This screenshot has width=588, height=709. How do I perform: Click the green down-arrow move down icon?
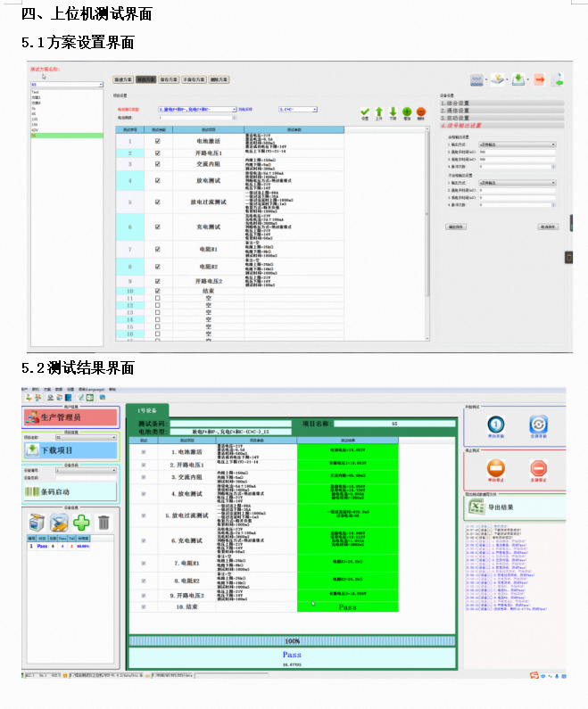[x=393, y=111]
